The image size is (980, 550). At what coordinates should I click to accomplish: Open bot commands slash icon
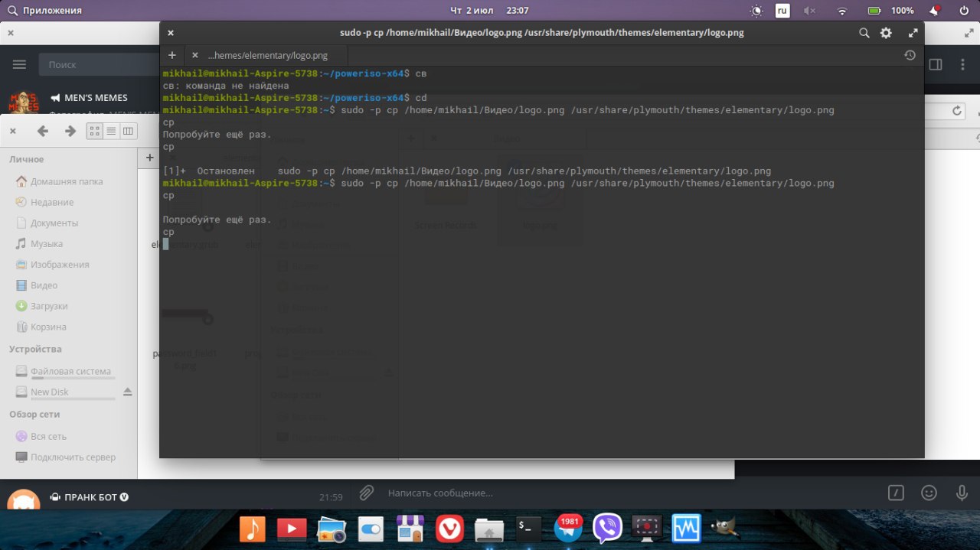coord(896,493)
